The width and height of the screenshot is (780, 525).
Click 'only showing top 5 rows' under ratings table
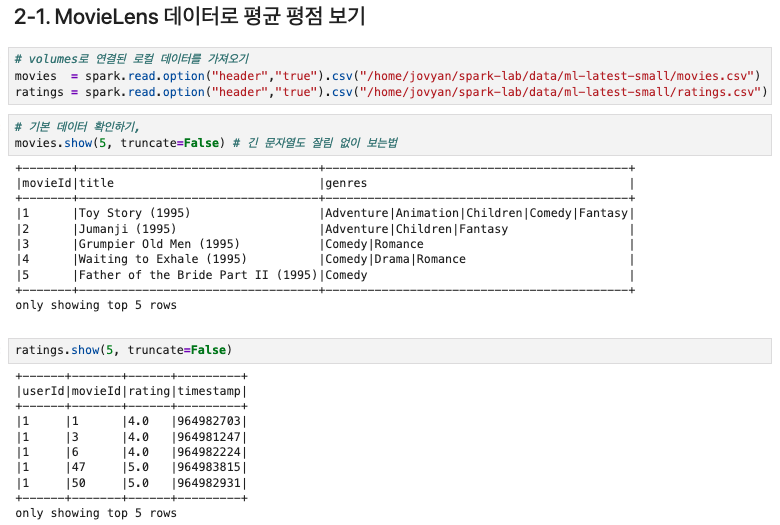point(96,513)
